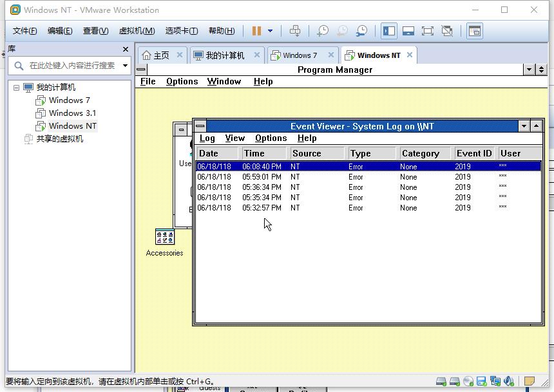Select the event logged at 05:59:01 PM
Viewport: 554px width, 392px height.
[368, 177]
